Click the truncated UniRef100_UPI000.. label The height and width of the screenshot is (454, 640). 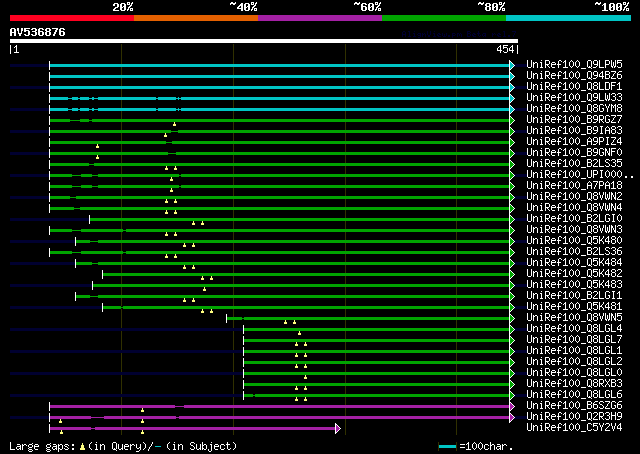[x=580, y=174]
